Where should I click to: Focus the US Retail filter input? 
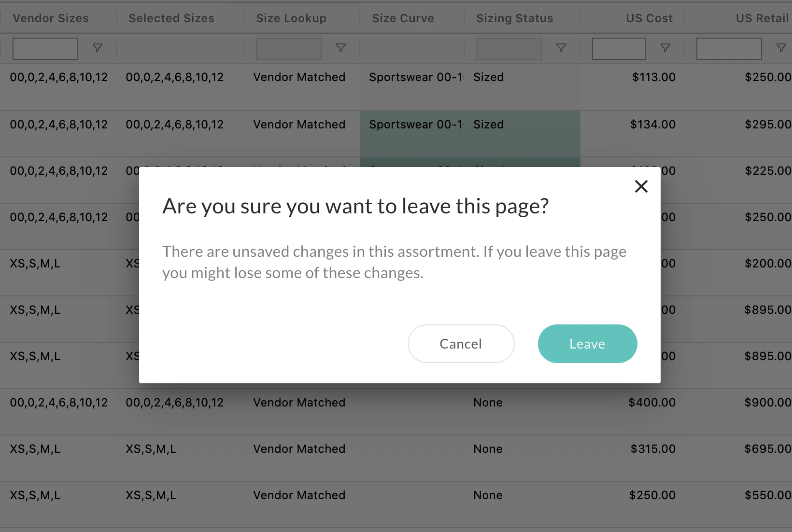tap(729, 49)
